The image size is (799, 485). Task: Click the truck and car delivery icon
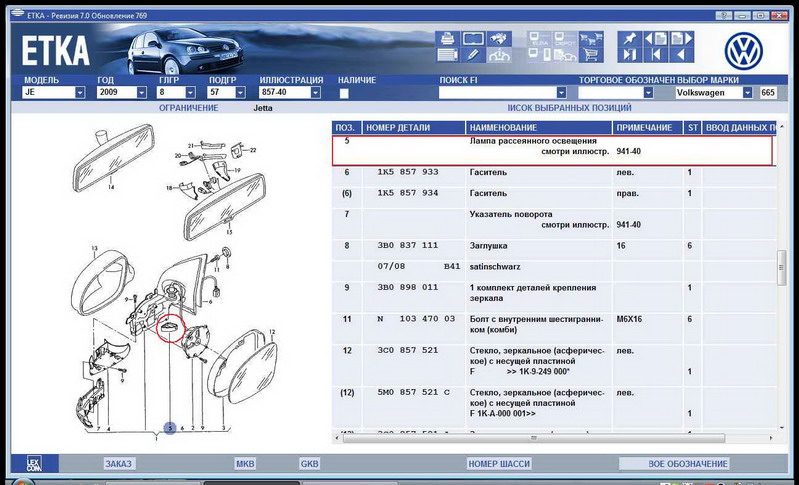(565, 55)
